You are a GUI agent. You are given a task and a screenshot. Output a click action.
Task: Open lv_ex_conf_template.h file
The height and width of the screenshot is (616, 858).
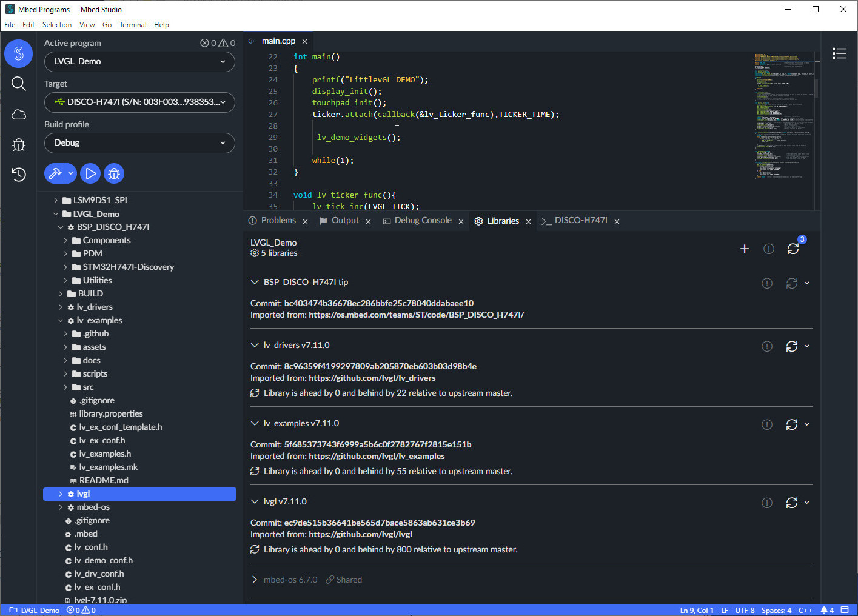coord(120,427)
